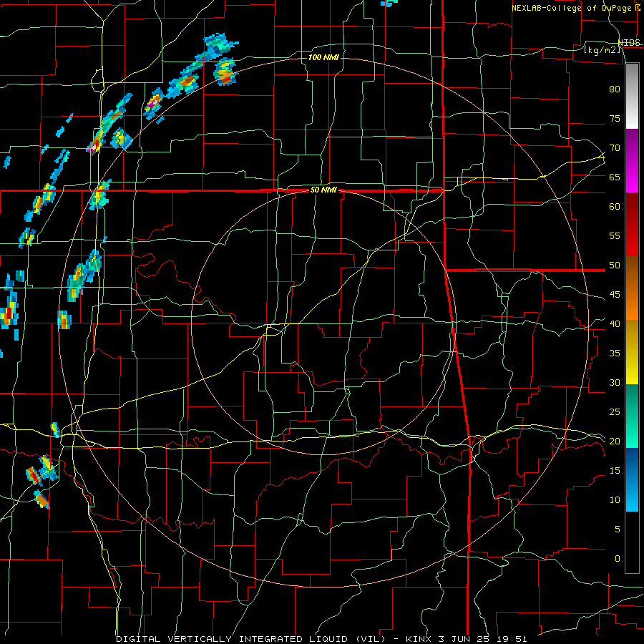The image size is (644, 644).
Task: Click the scale value 30
Action: coord(615,382)
